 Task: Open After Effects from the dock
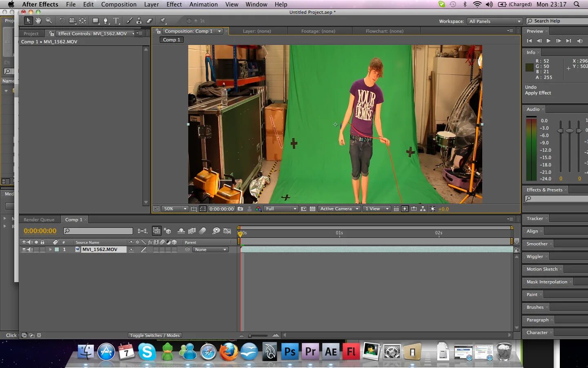click(331, 352)
